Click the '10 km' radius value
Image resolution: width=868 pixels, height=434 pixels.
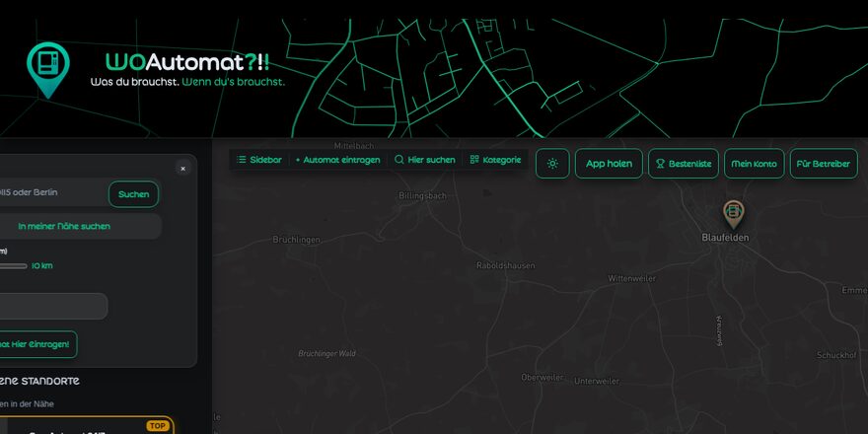[x=42, y=265]
